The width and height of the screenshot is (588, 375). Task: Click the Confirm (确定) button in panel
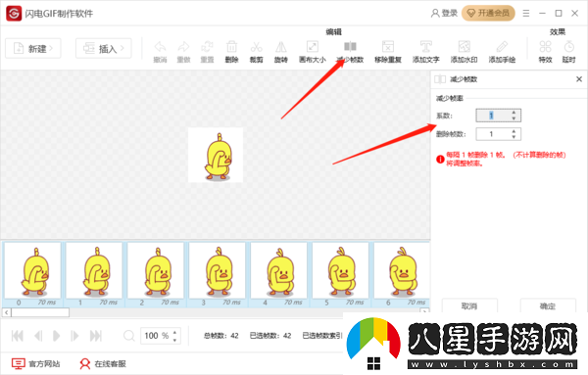coord(548,305)
